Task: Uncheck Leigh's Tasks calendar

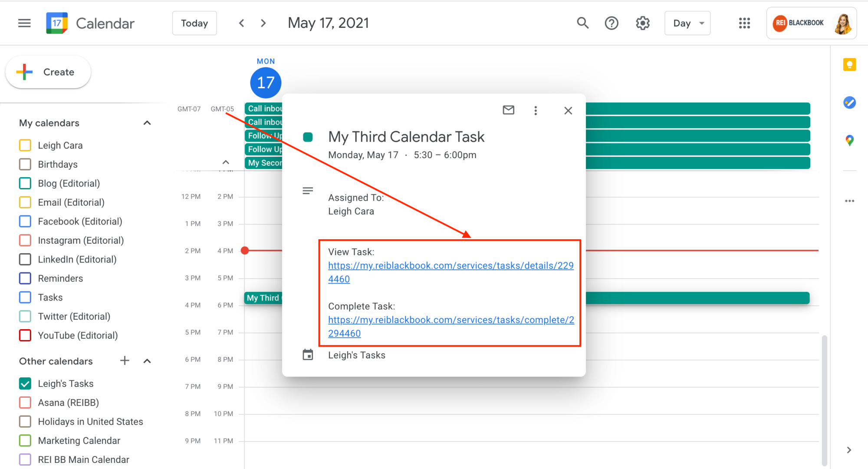Action: [x=25, y=383]
